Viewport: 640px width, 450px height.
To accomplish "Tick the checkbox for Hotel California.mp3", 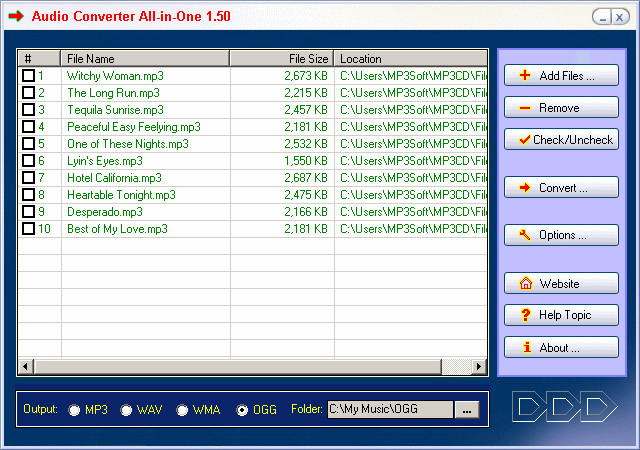I will [x=28, y=178].
